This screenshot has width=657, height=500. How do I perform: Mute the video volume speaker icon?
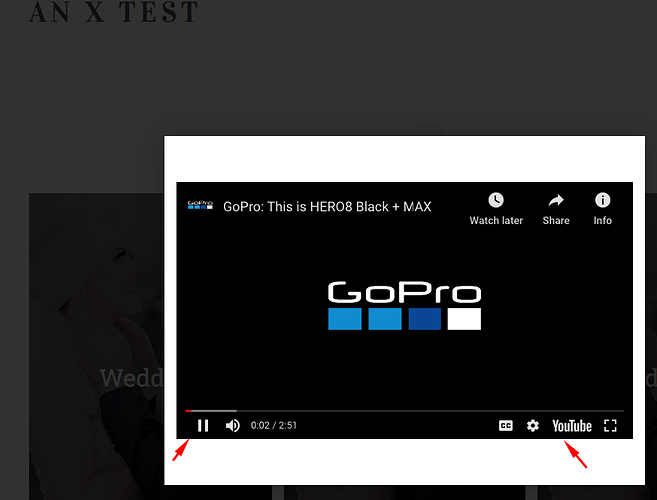pyautogui.click(x=233, y=425)
